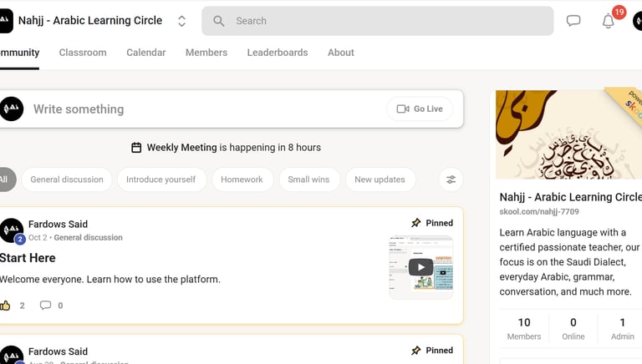This screenshot has height=364, width=642.
Task: Switch to the Calendar tab
Action: click(x=145, y=53)
